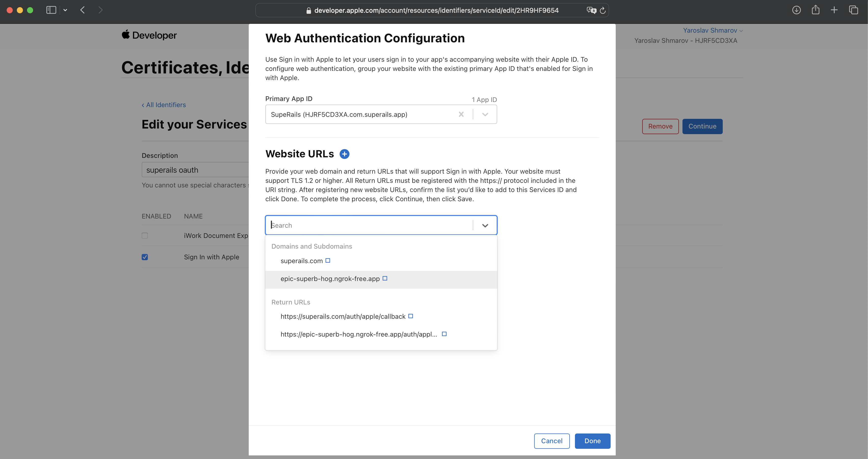
Task: Enable the iWork Document Export checkbox
Action: click(145, 236)
